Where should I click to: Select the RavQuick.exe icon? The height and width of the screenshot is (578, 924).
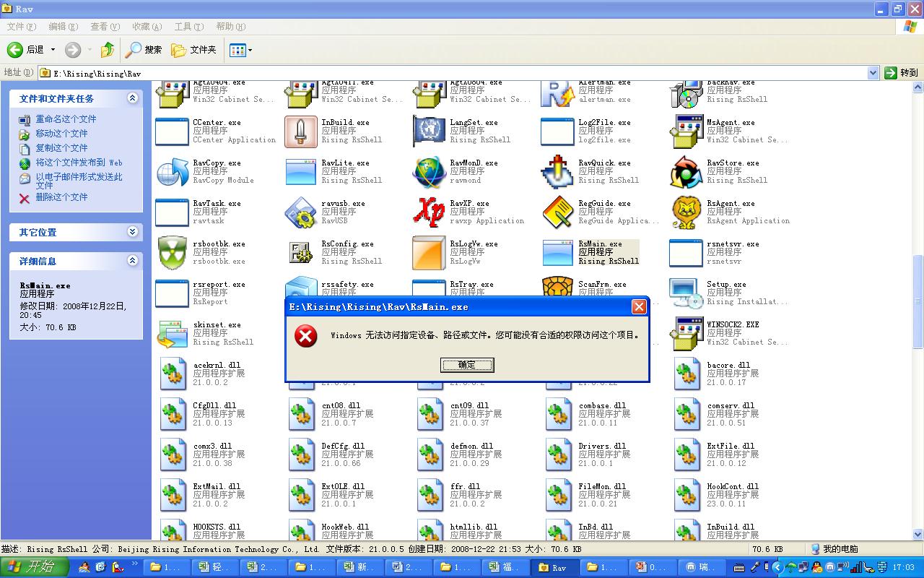[x=557, y=172]
